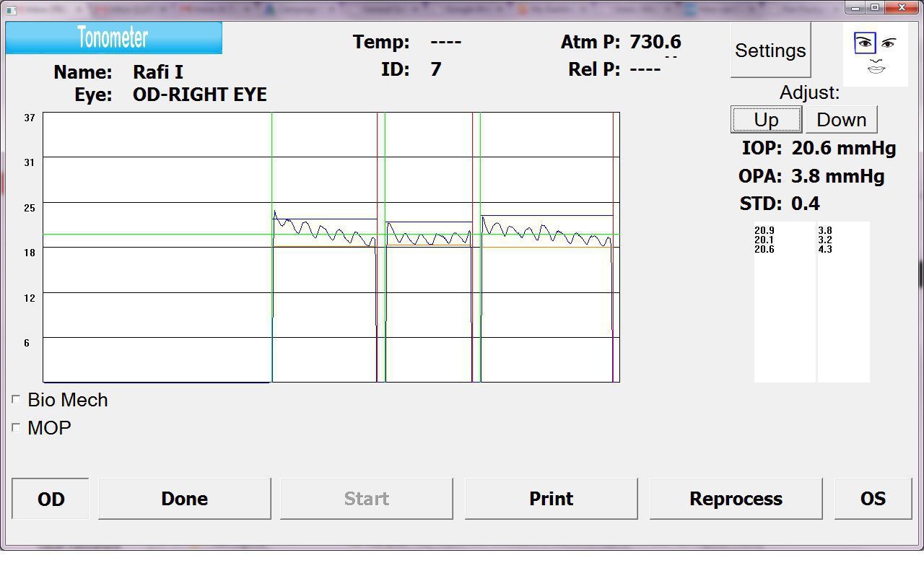Minimize the Tonometer window
The height and width of the screenshot is (563, 924).
[x=855, y=8]
